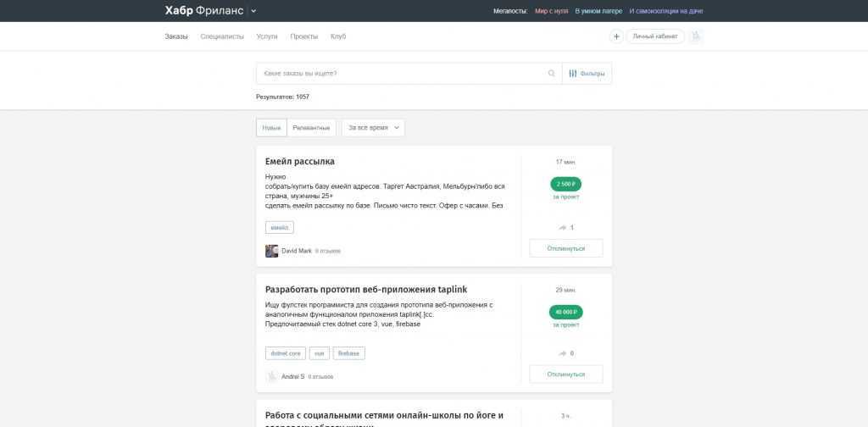
Task: Click the user avatar icon in header
Action: click(x=697, y=36)
